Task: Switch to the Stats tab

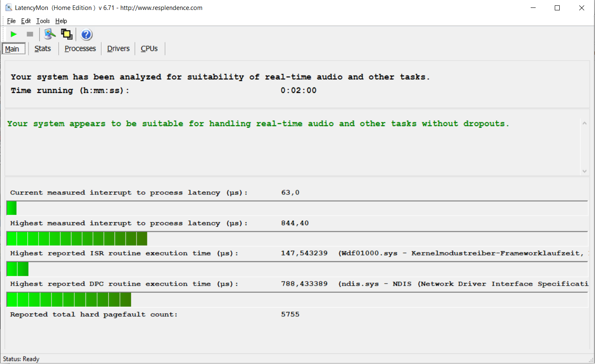Action: 42,49
